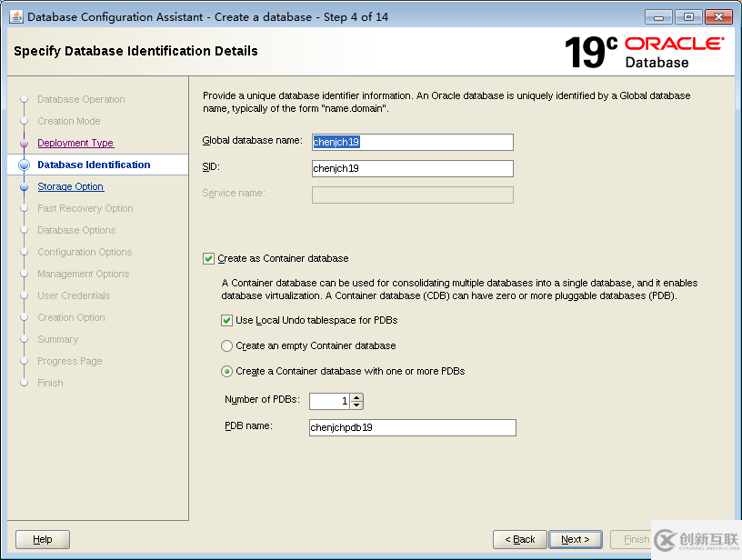Click Database Operation step label

pos(81,99)
